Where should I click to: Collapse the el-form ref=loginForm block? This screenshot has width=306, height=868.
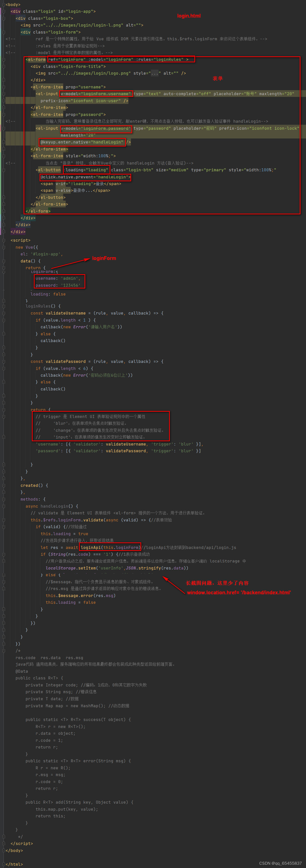coord(3,60)
